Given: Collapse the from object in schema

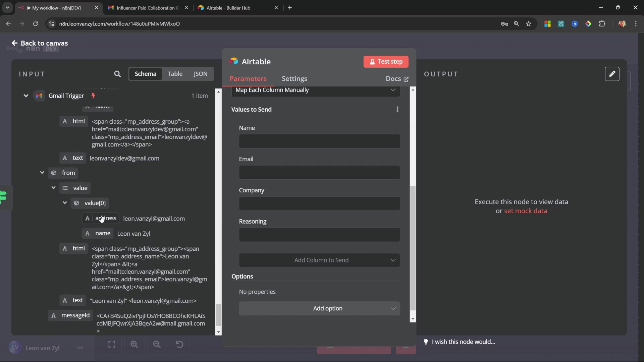Looking at the screenshot, I should click(42, 173).
